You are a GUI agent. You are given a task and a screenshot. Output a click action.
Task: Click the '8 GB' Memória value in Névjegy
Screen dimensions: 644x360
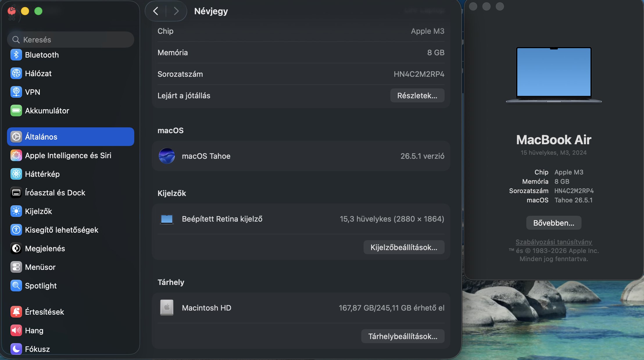[x=436, y=52]
